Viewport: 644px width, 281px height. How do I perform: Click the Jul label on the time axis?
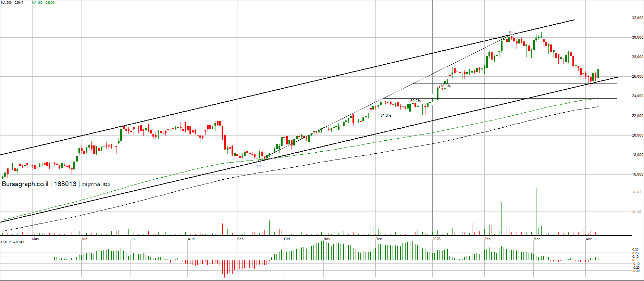(x=133, y=239)
